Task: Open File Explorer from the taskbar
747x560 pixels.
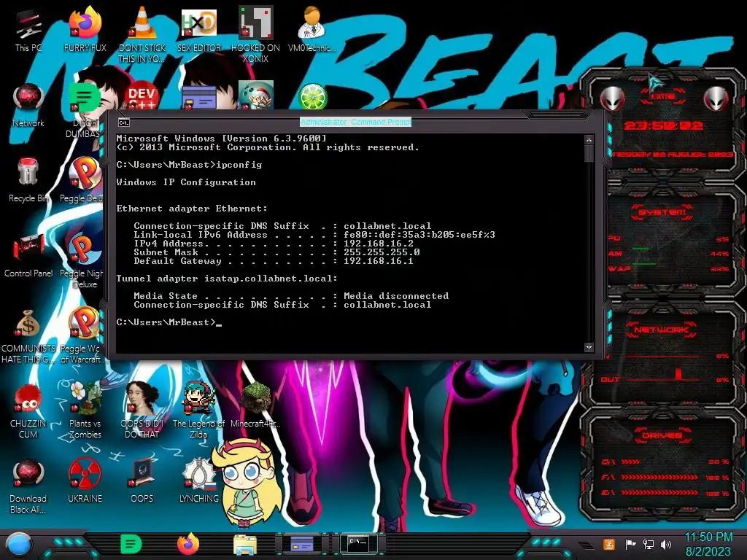Action: 245,545
